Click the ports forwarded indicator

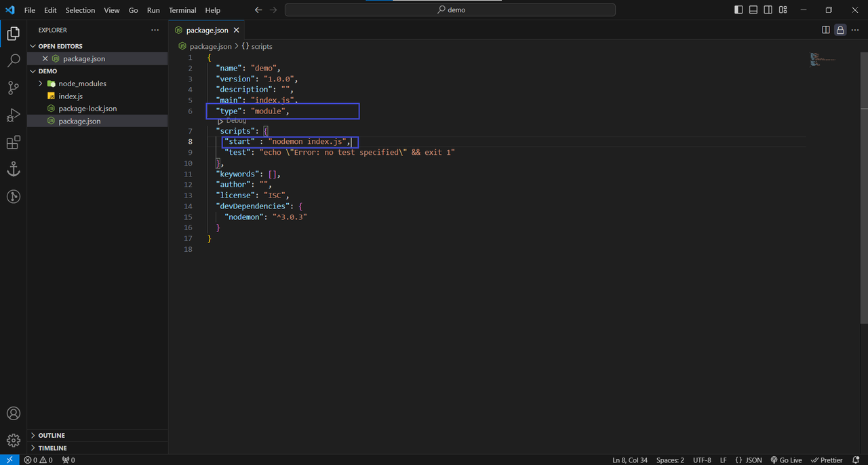pyautogui.click(x=68, y=460)
